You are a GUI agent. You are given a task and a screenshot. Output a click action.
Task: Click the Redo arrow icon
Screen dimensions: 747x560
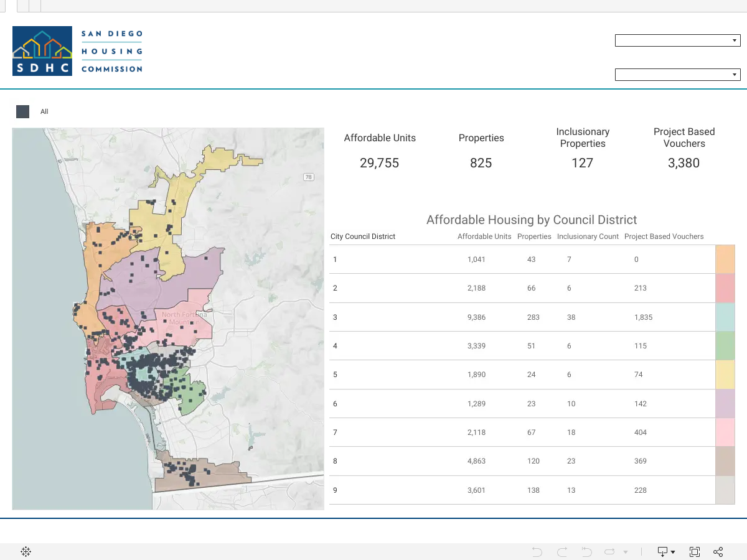[562, 552]
